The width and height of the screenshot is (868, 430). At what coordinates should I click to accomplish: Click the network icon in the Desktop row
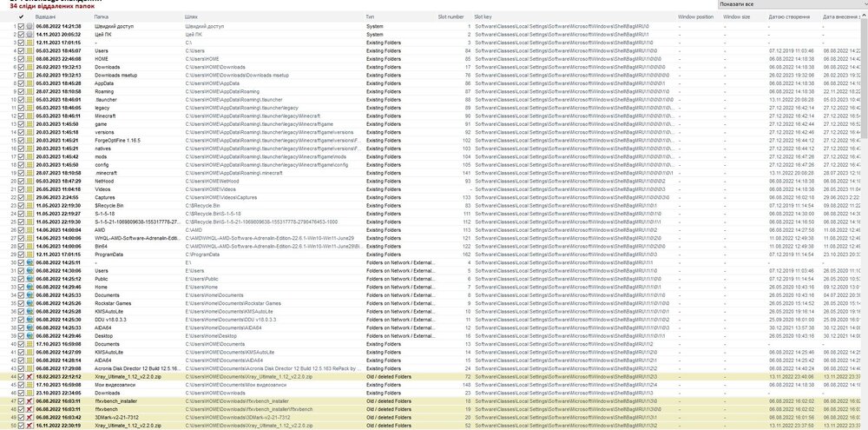[30, 336]
